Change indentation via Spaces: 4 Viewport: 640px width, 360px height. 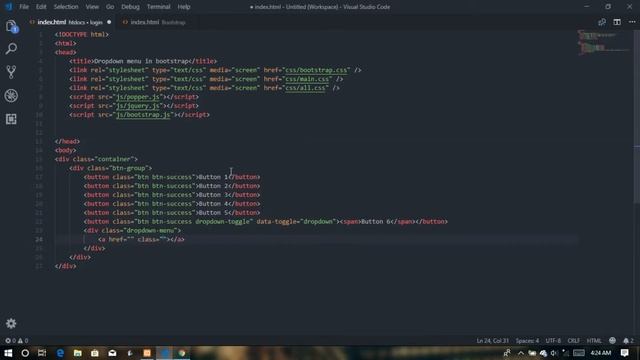coord(527,340)
